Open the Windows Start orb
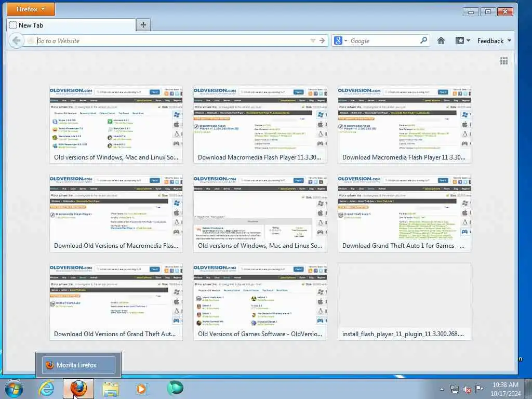This screenshot has width=532, height=399. (x=14, y=389)
